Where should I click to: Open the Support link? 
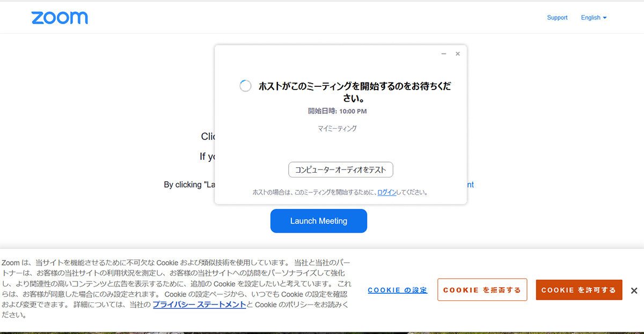click(557, 18)
